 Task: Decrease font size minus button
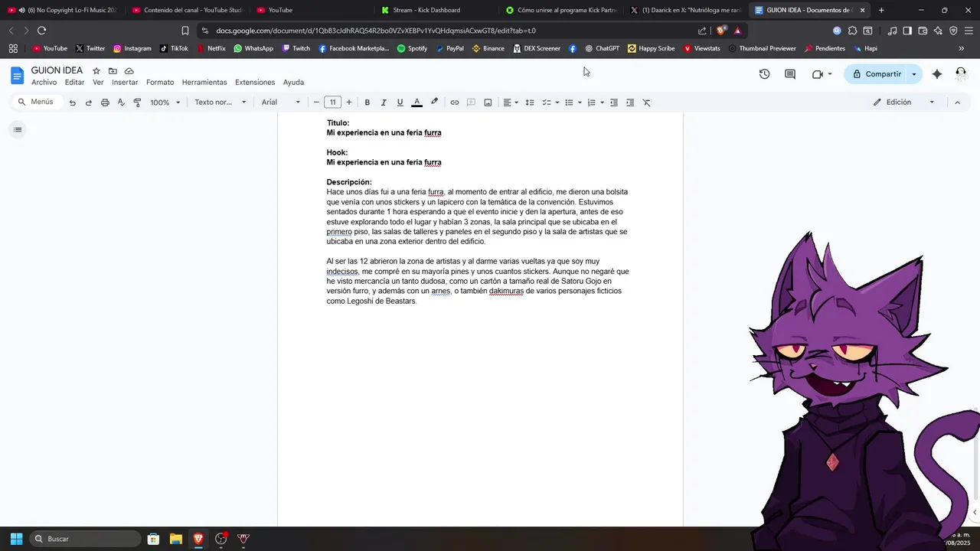click(x=316, y=103)
